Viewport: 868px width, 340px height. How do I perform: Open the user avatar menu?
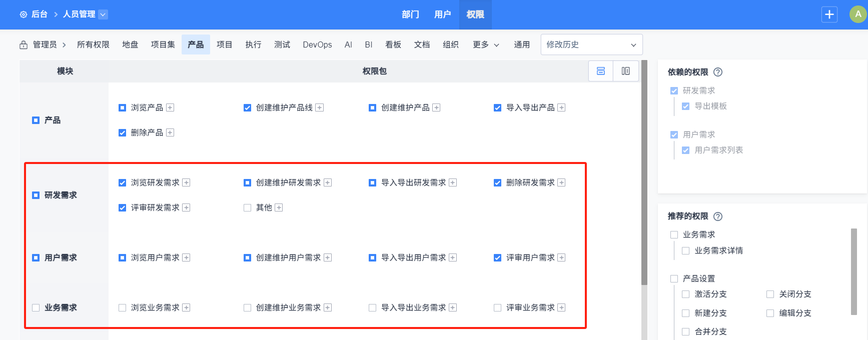click(858, 14)
